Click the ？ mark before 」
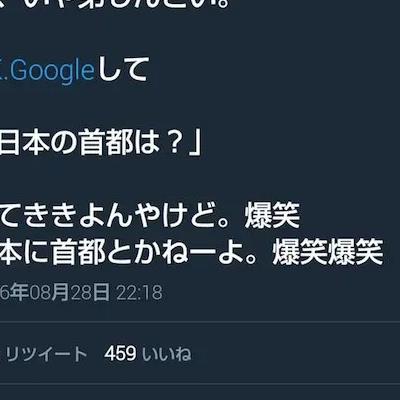This screenshot has height=400, width=400. click(174, 145)
